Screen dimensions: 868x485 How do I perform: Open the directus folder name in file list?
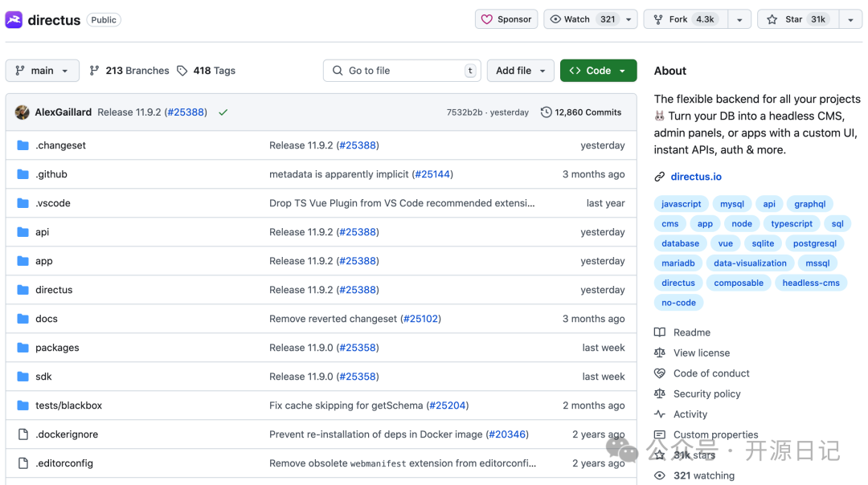point(54,290)
